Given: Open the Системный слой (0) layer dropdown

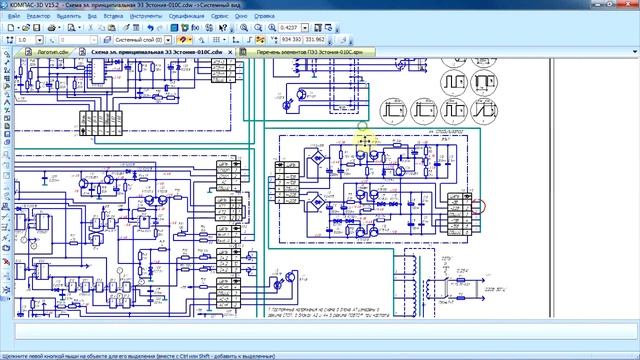Looking at the screenshot, I should point(168,40).
